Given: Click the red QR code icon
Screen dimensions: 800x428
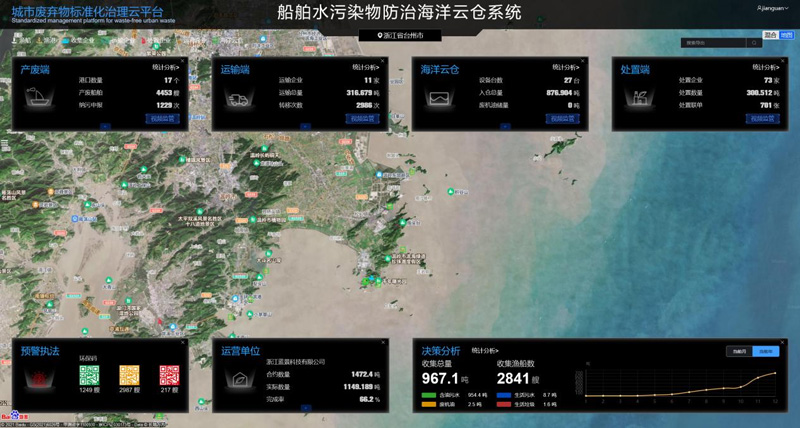Looking at the screenshot, I should pyautogui.click(x=169, y=375).
